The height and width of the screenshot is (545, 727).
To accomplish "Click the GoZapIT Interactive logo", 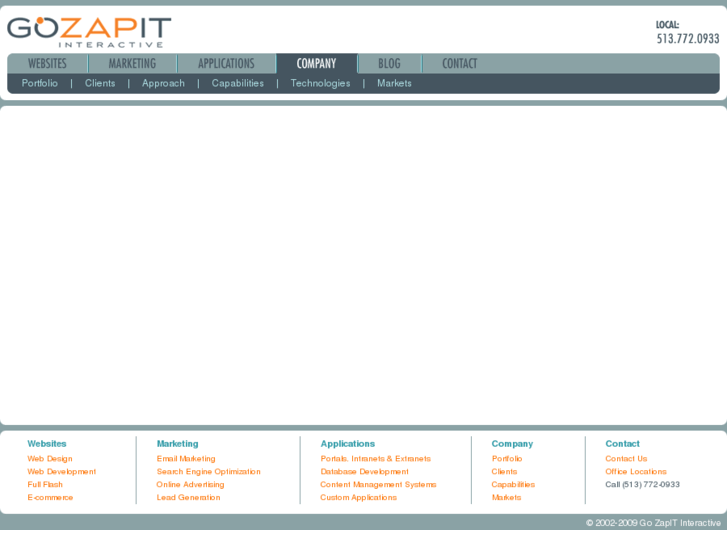I will [89, 31].
